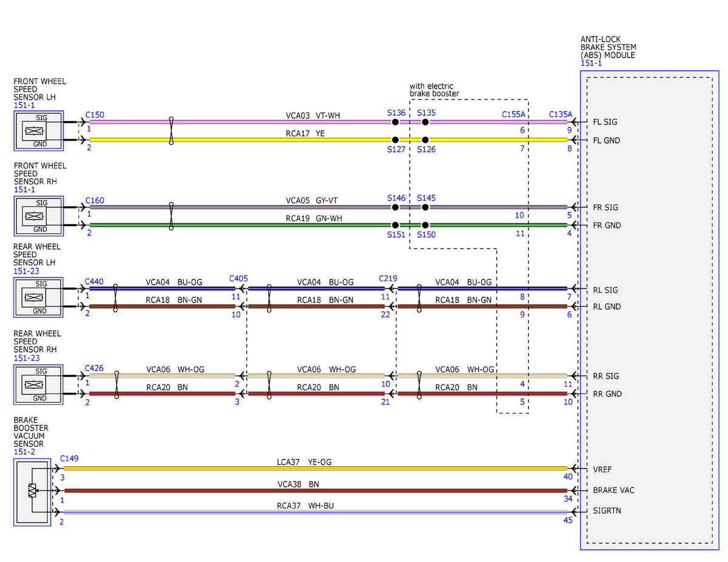The height and width of the screenshot is (562, 728).
Task: Follow the 151-2 link under Brake Booster Vacuum Sensor
Action: (23, 452)
